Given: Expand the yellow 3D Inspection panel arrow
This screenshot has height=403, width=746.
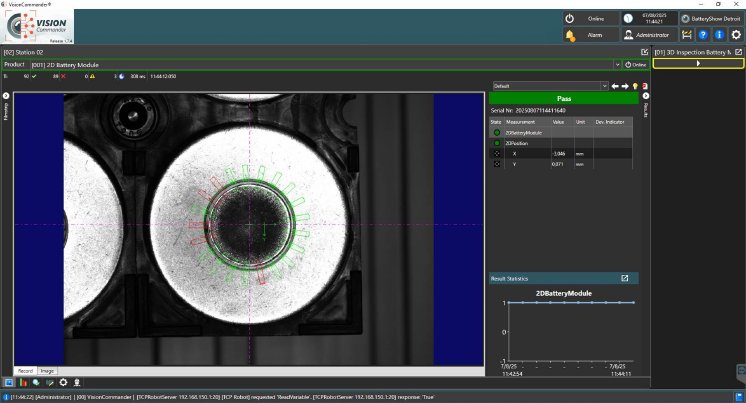Looking at the screenshot, I should 698,63.
